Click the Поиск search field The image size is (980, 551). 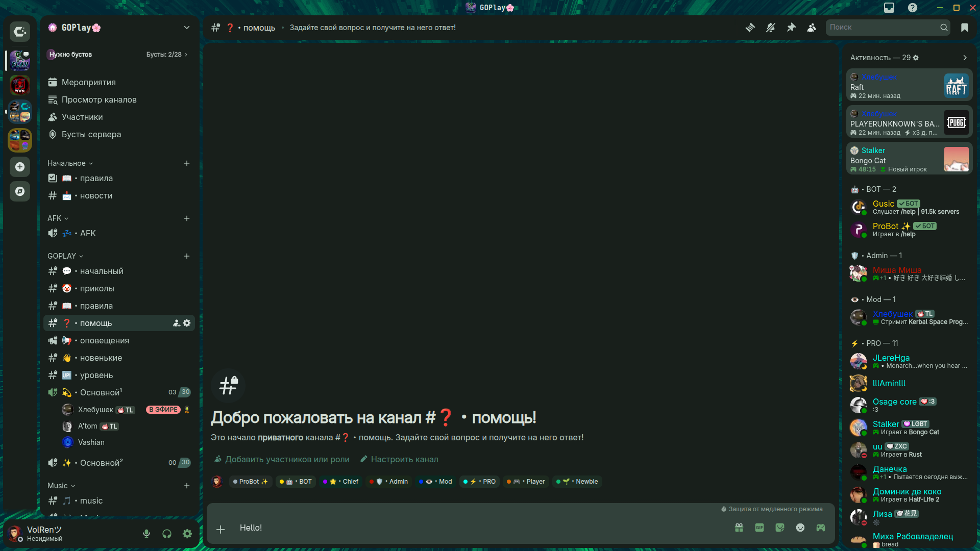883,28
